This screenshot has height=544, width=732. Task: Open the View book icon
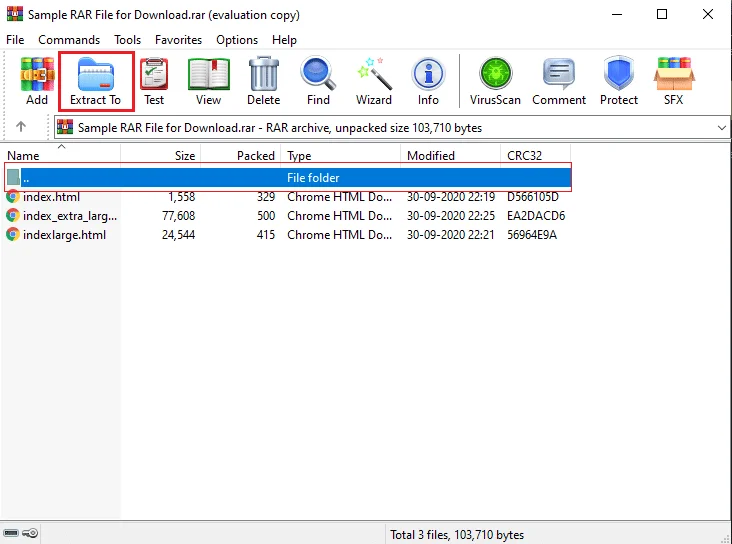[x=209, y=74]
